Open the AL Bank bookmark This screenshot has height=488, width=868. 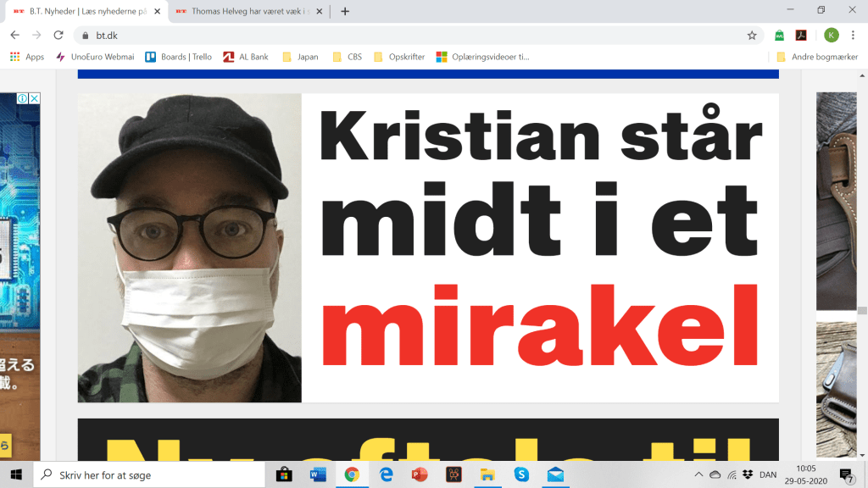245,57
